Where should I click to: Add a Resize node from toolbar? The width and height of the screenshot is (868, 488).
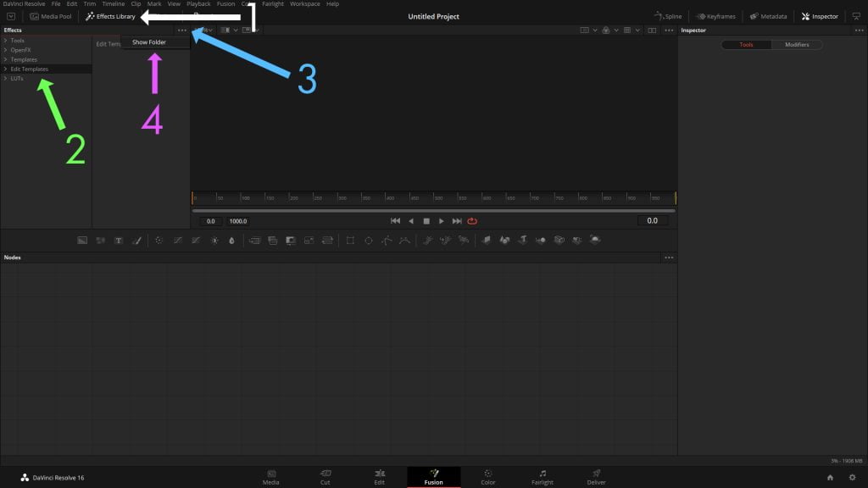point(309,240)
